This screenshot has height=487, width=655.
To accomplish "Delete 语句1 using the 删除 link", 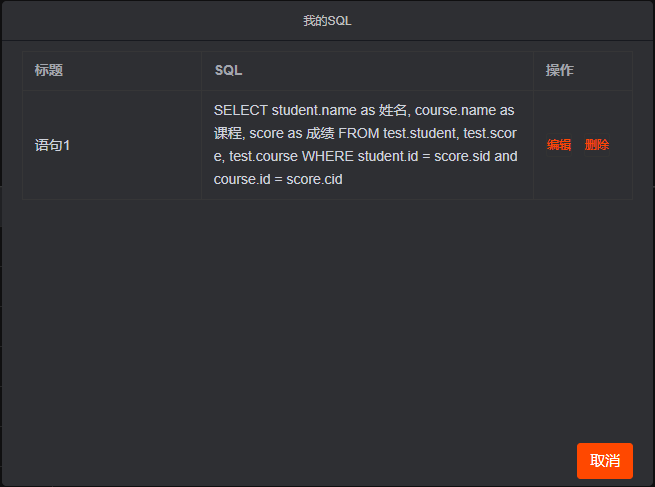I will [x=597, y=145].
